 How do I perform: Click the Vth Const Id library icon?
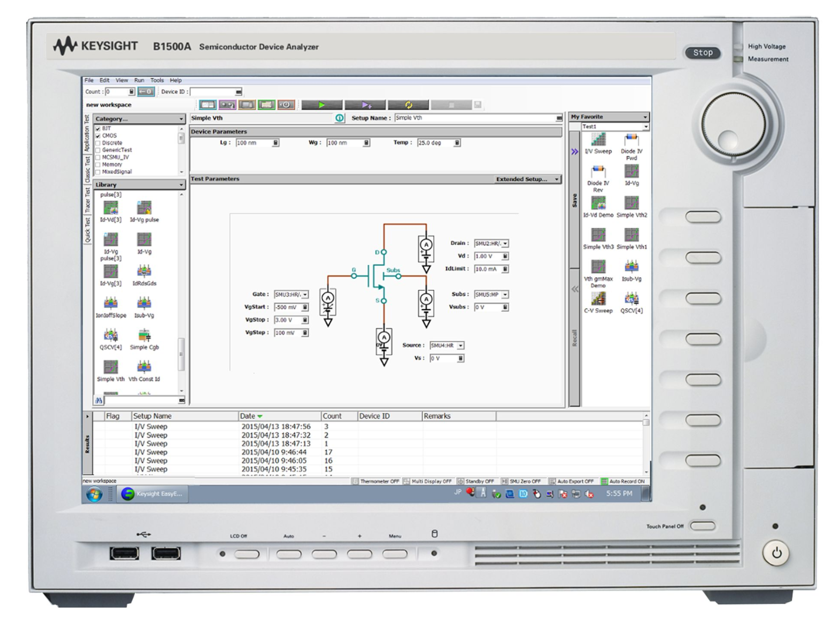coord(144,369)
